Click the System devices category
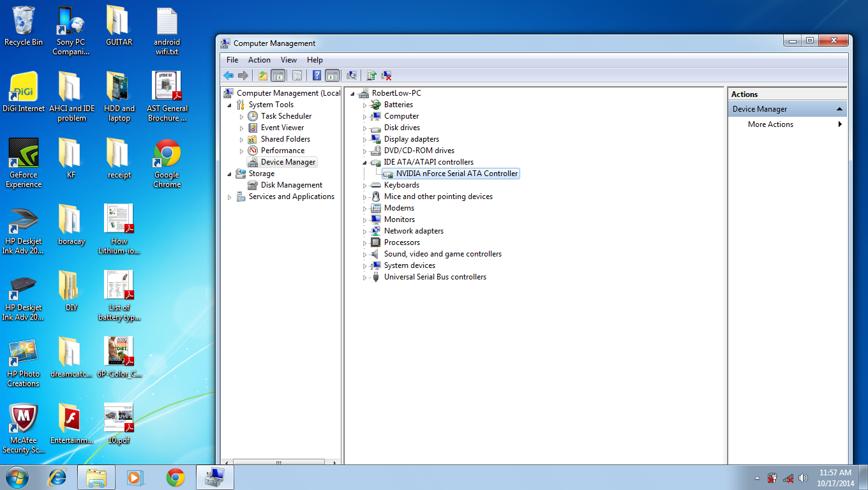Viewport: 868px width, 490px height. (410, 265)
